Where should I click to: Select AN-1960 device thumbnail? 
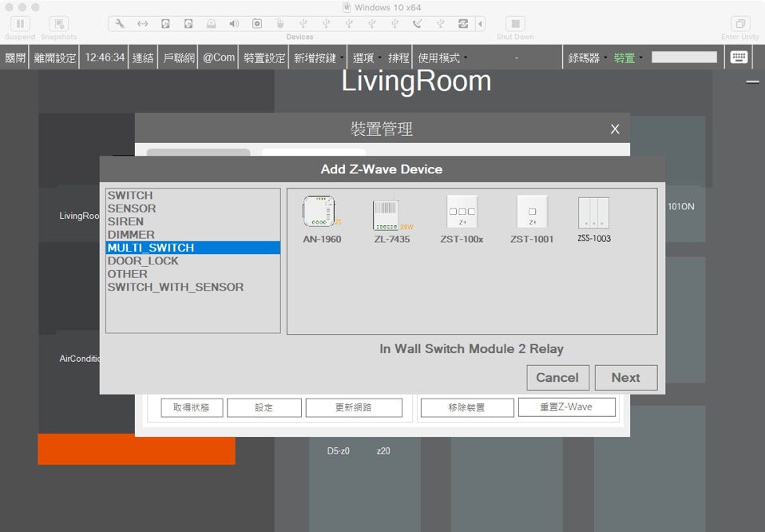[x=322, y=220]
